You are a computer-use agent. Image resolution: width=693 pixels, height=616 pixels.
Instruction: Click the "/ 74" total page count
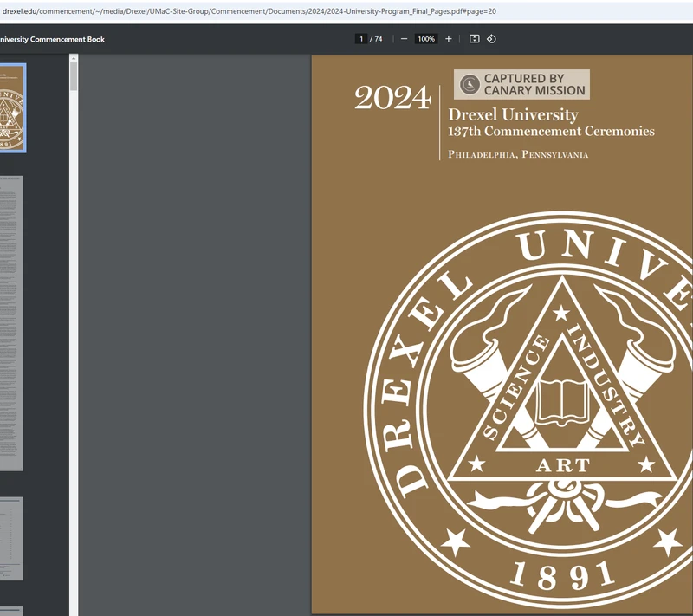[376, 39]
